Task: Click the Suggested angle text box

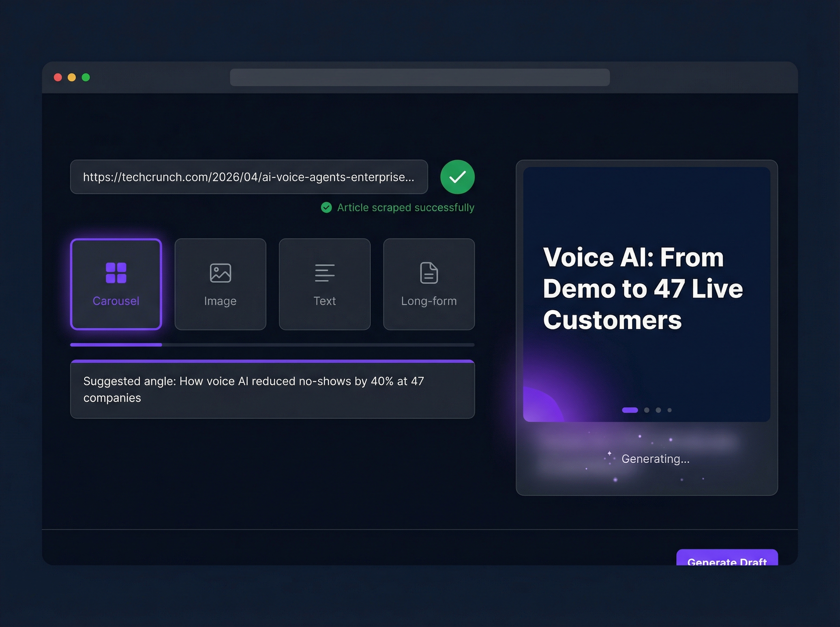Action: [x=272, y=389]
